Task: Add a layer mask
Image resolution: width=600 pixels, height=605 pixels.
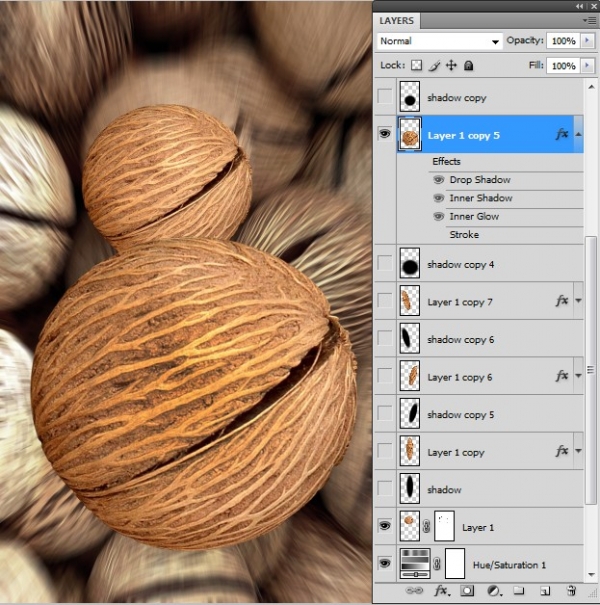Action: [x=467, y=591]
